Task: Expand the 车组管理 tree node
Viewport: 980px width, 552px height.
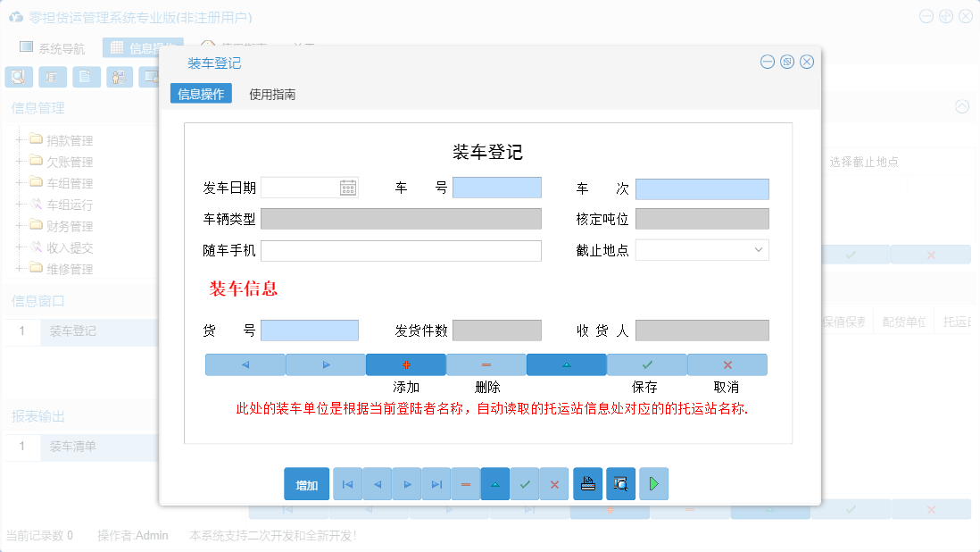Action: pyautogui.click(x=21, y=182)
